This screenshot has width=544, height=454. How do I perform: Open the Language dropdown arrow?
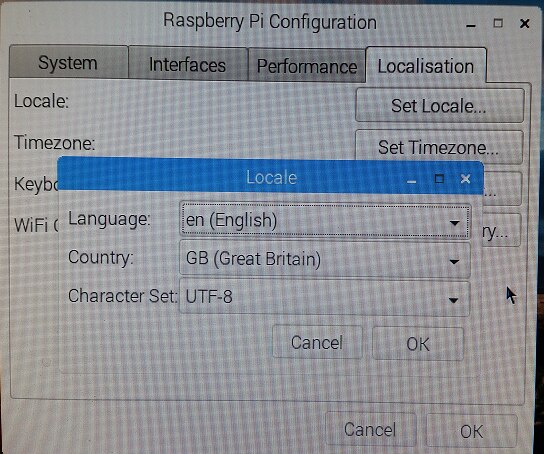(454, 223)
